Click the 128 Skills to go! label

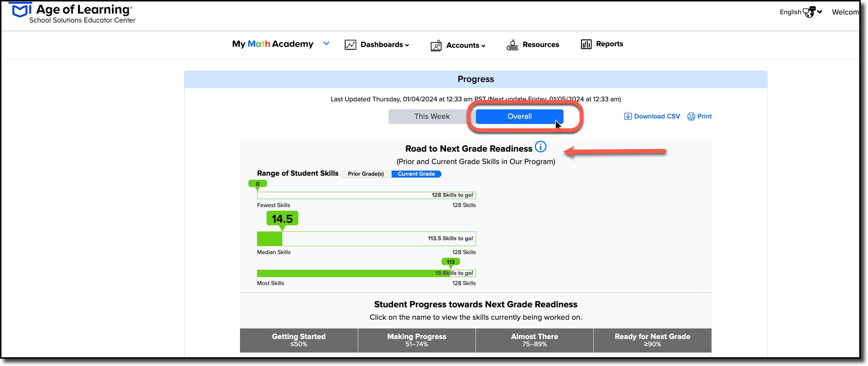pyautogui.click(x=452, y=195)
